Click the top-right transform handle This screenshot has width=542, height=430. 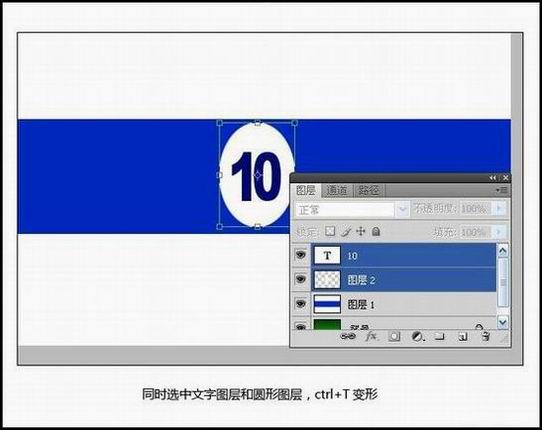[295, 123]
